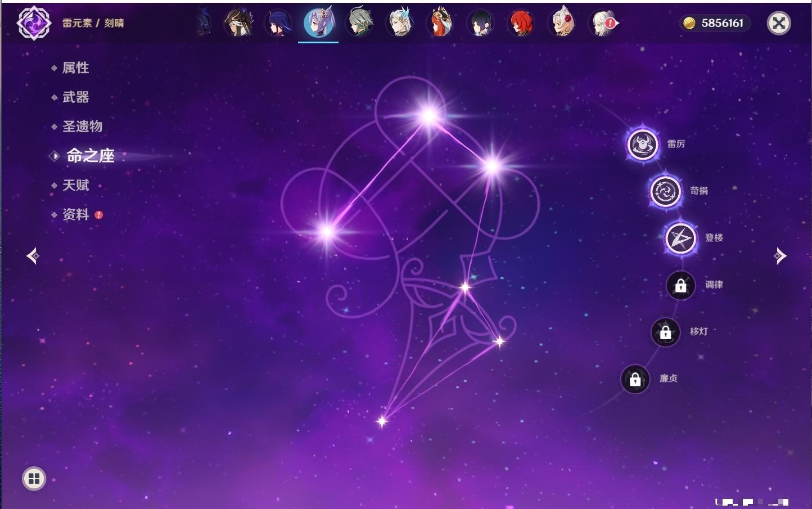
Task: Open the four-square grid menu icon
Action: click(x=34, y=479)
